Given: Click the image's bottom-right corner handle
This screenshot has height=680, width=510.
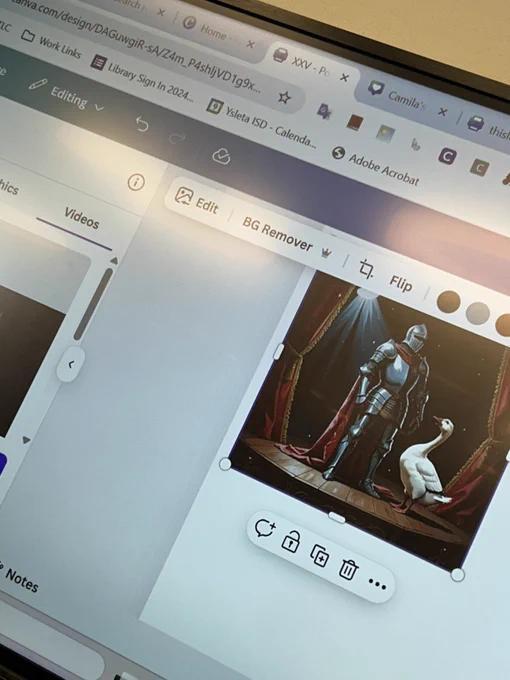Looking at the screenshot, I should pyautogui.click(x=458, y=575).
